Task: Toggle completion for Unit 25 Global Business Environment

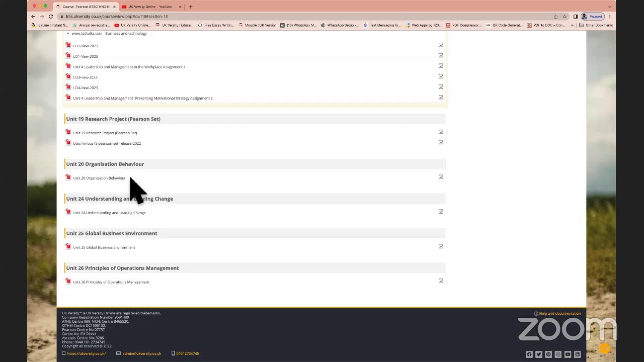Action: coord(441,246)
